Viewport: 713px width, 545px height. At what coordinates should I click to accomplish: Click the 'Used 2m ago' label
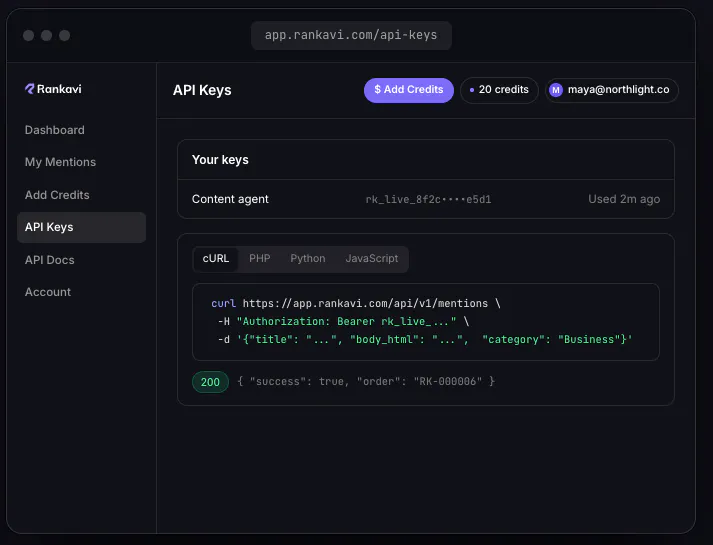624,199
